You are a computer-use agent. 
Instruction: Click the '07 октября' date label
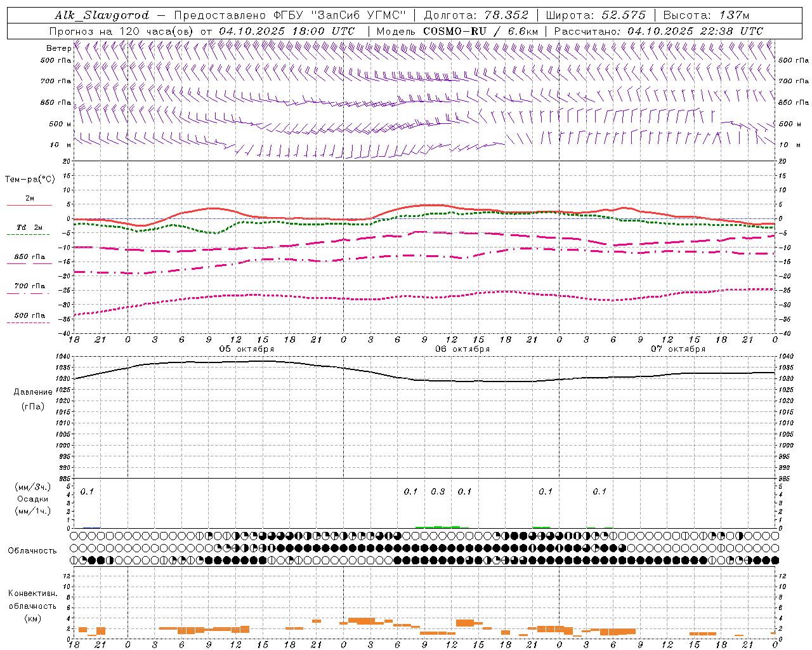pyautogui.click(x=678, y=348)
